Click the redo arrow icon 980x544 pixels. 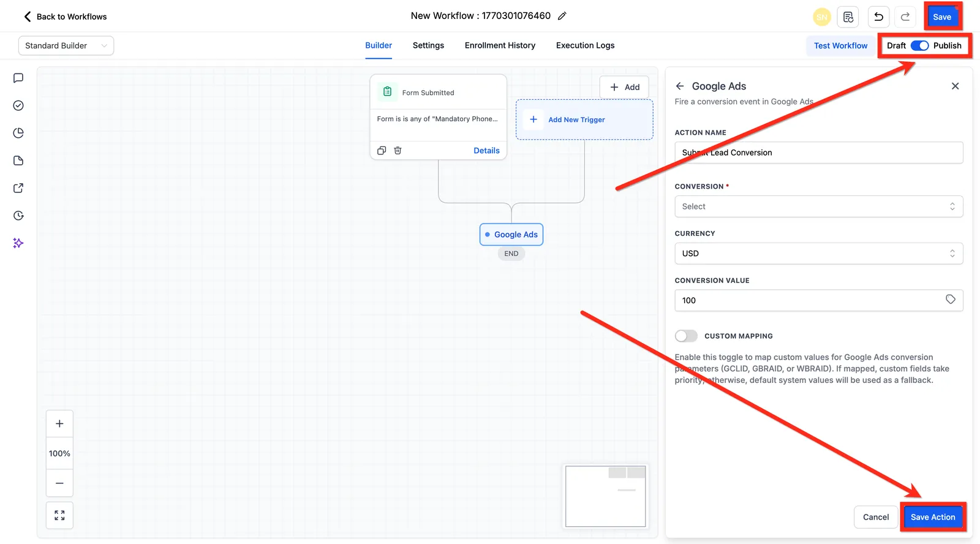pos(905,17)
